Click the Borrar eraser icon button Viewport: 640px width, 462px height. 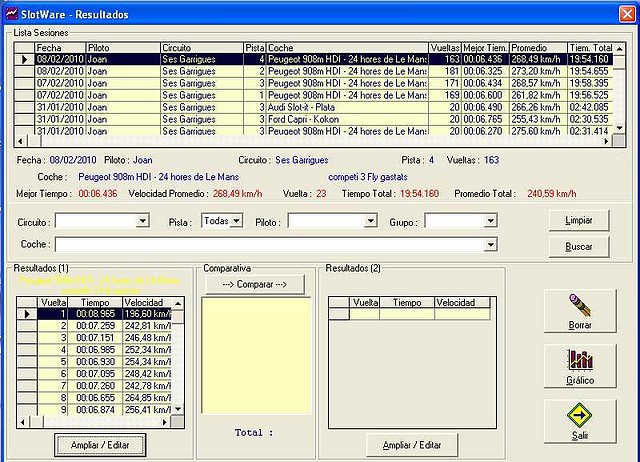[580, 311]
